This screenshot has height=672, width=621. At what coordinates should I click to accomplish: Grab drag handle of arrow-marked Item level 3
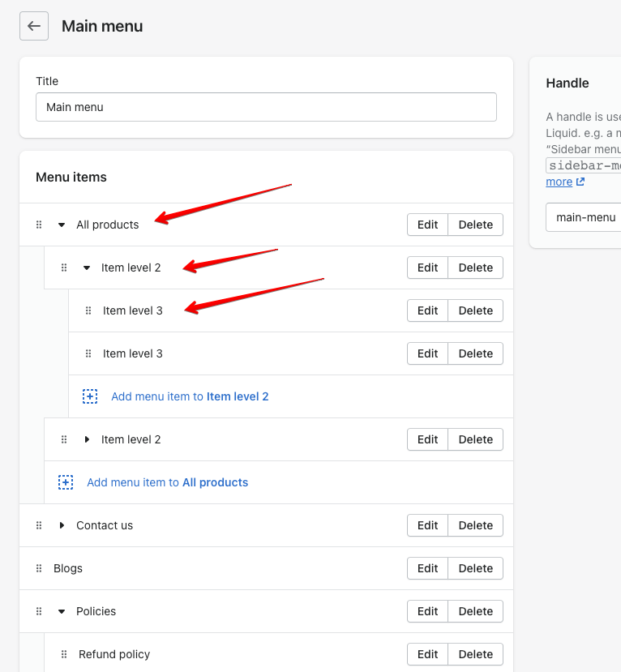[x=88, y=310]
